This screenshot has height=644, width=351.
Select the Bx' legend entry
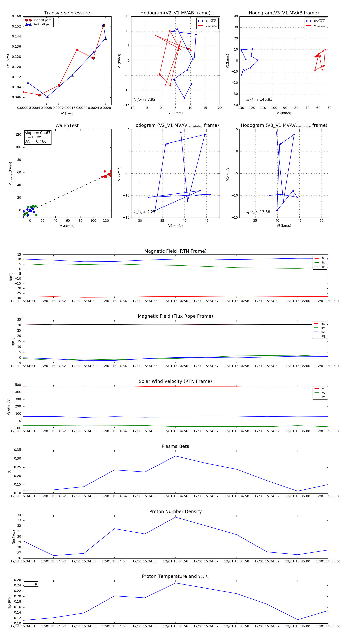pyautogui.click(x=320, y=324)
